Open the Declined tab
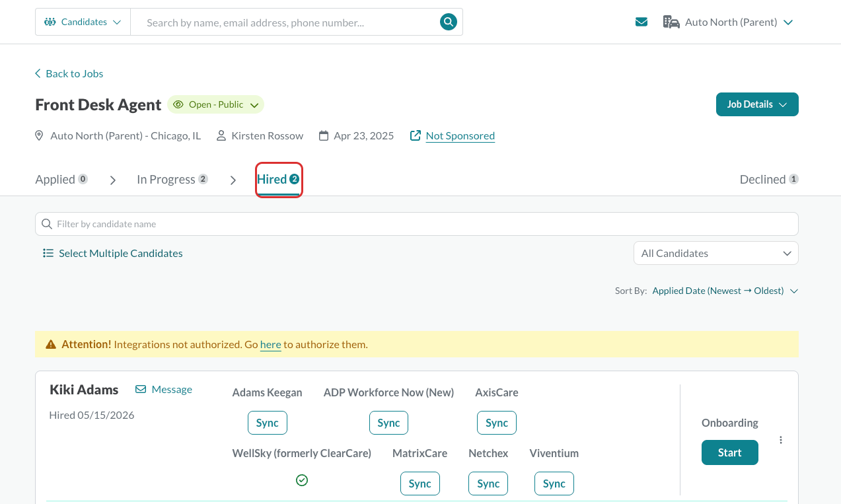The image size is (841, 504). pyautogui.click(x=769, y=179)
